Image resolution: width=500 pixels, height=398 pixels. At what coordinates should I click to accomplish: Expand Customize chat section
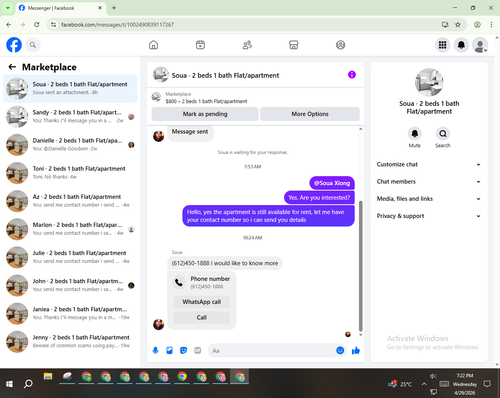[429, 164]
